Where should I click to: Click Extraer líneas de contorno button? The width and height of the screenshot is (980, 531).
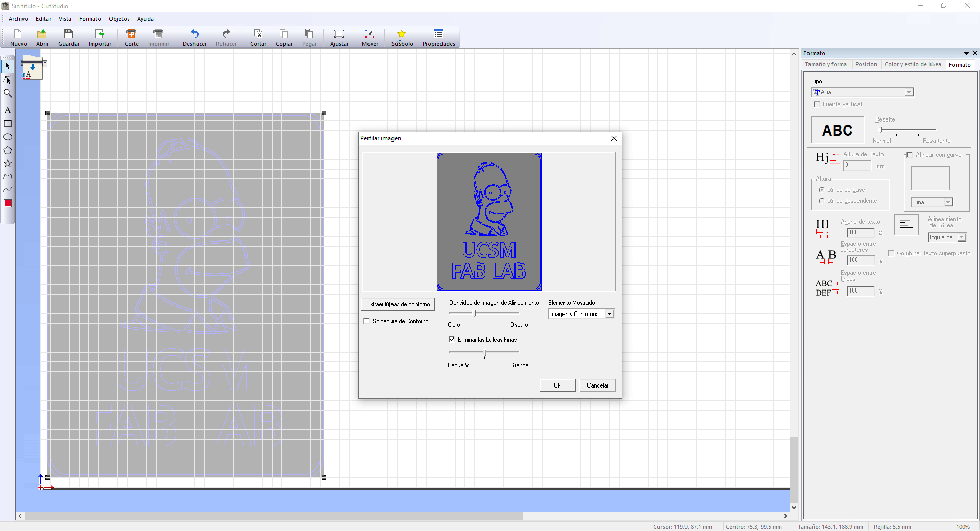[398, 304]
